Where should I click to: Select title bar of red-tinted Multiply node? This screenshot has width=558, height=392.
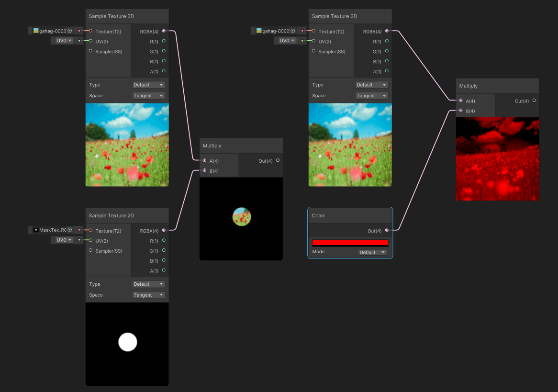[498, 86]
